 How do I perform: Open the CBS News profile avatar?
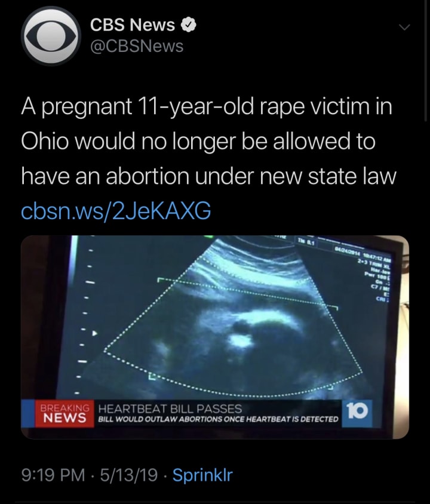point(51,36)
